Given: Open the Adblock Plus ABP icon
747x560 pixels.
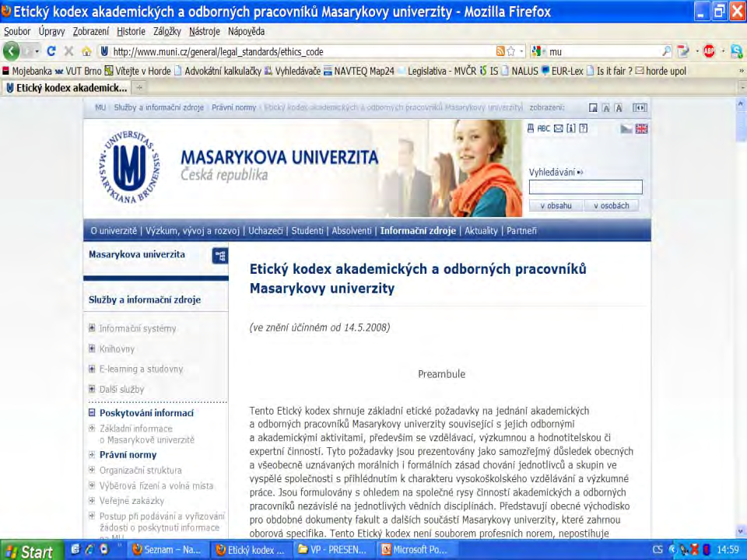Looking at the screenshot, I should tap(710, 51).
